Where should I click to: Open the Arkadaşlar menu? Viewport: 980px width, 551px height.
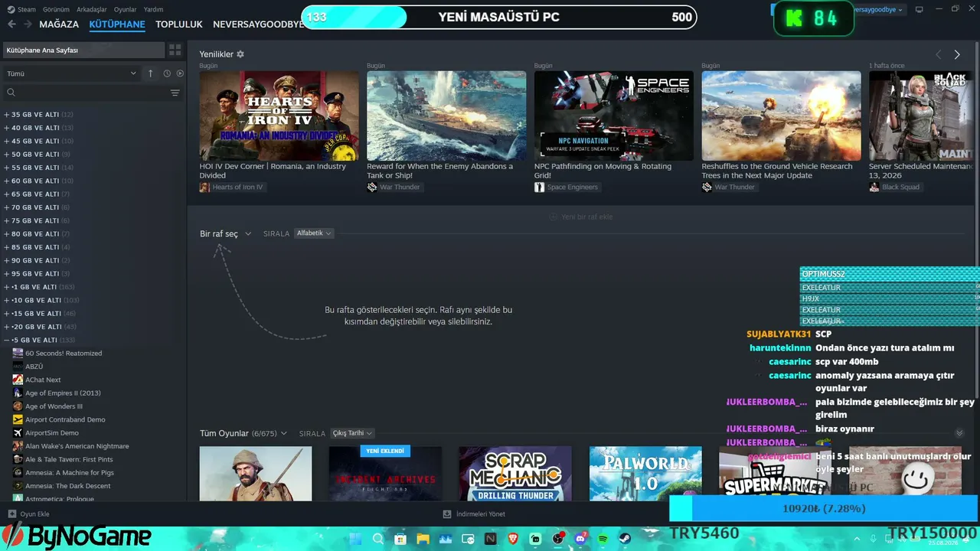[92, 9]
